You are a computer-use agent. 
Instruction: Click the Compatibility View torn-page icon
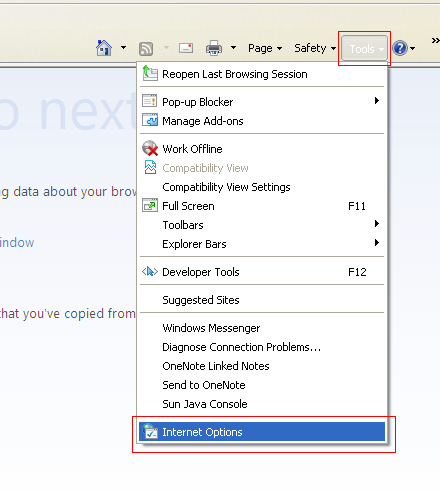point(150,167)
